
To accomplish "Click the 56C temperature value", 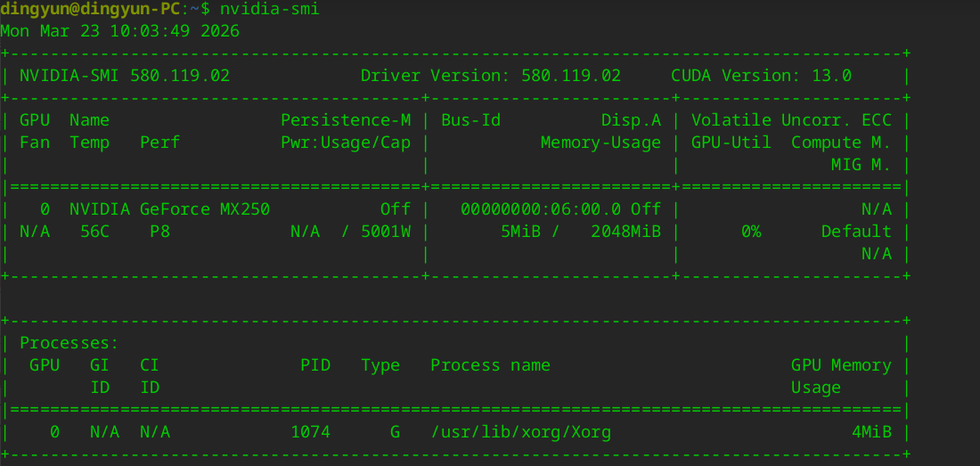I will [94, 232].
